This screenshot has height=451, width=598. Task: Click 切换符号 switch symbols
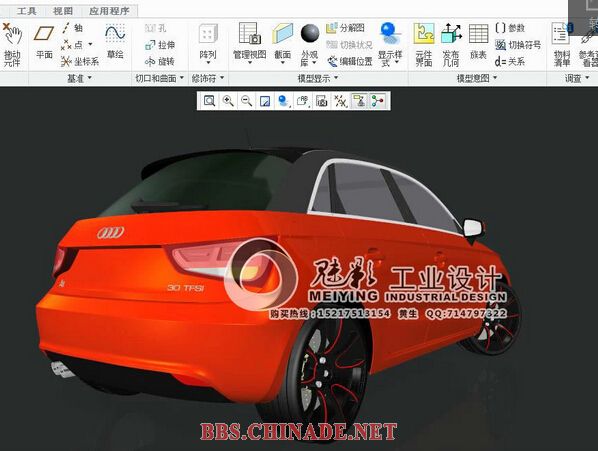(x=518, y=45)
